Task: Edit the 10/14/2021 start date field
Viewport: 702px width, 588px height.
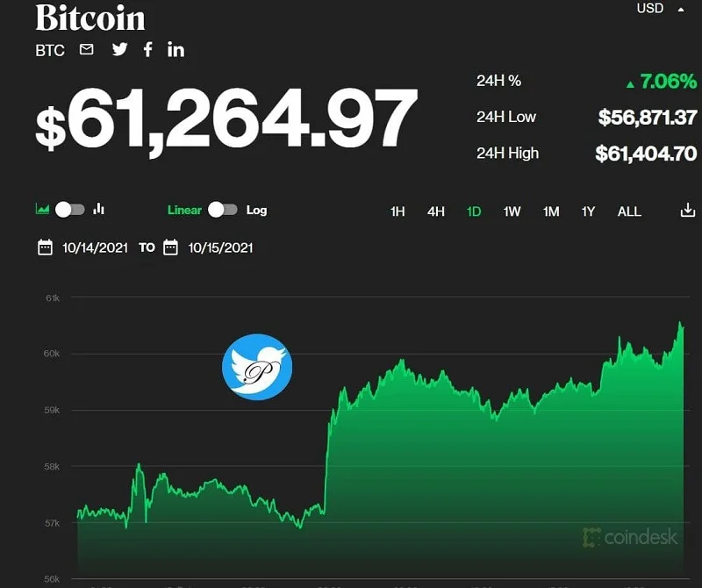Action: click(x=95, y=247)
